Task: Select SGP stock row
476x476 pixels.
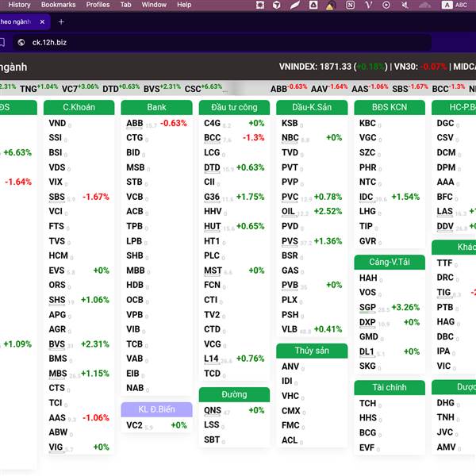Action: (x=390, y=307)
